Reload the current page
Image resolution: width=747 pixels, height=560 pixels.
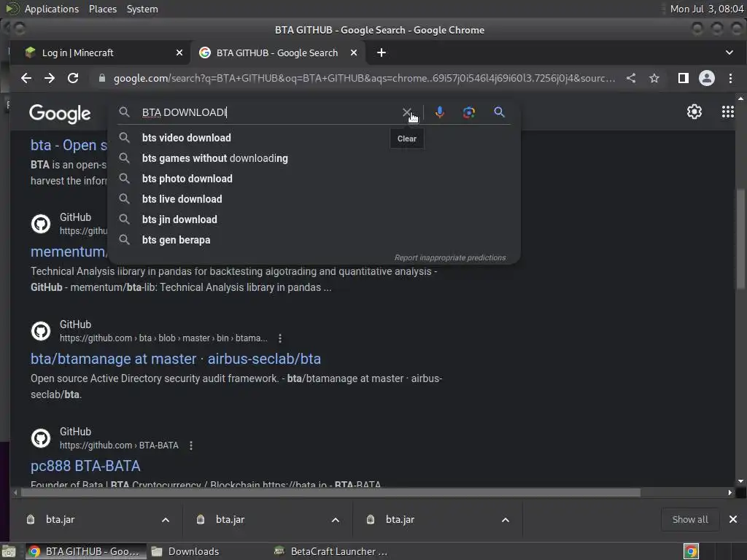coord(73,78)
